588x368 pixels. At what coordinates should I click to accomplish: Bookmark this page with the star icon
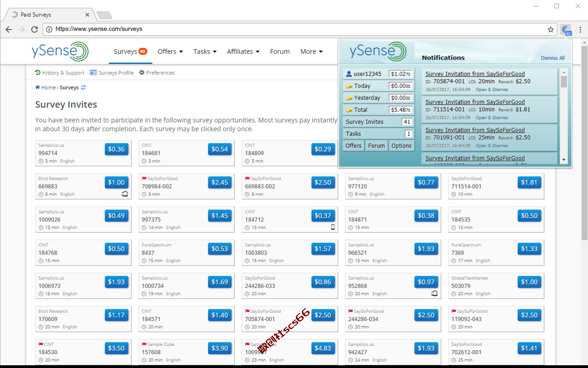(x=551, y=29)
